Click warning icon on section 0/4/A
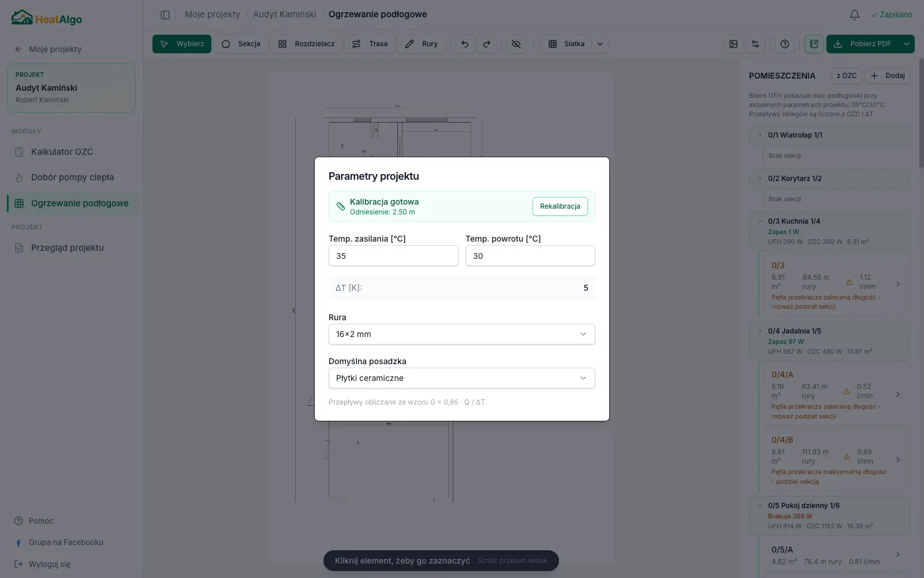 pyautogui.click(x=847, y=391)
